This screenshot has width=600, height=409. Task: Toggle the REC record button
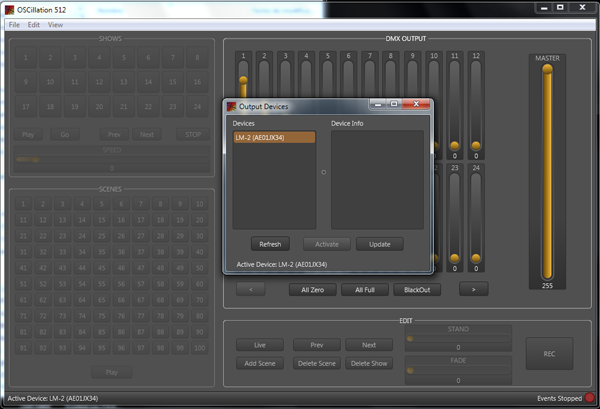pyautogui.click(x=549, y=353)
